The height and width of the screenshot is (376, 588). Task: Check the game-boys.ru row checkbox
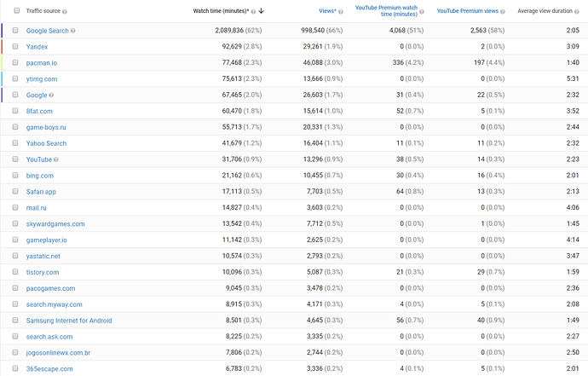click(15, 127)
